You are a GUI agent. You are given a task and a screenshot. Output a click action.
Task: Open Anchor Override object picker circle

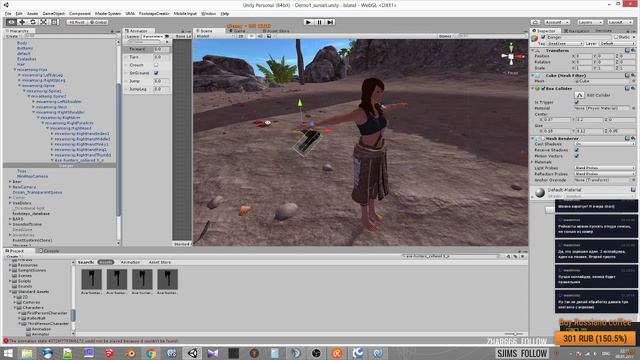click(633, 180)
